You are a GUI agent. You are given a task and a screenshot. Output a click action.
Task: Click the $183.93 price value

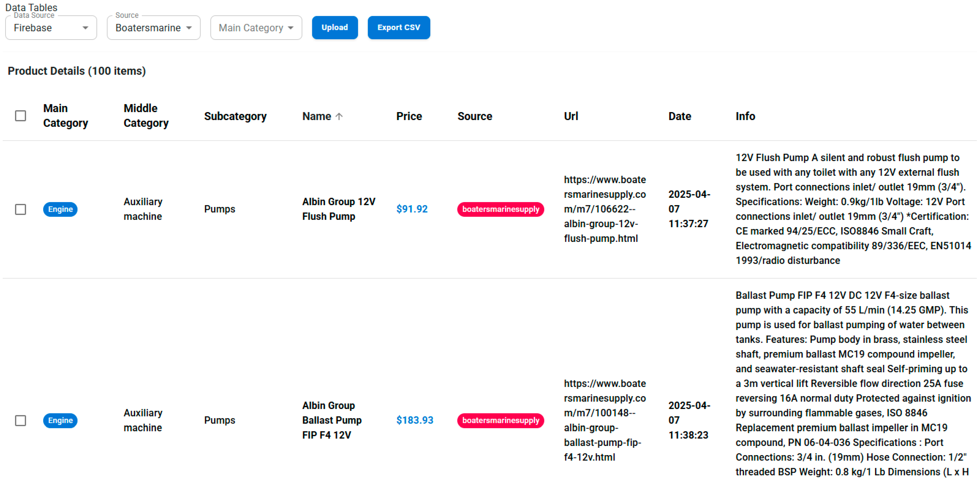[414, 420]
